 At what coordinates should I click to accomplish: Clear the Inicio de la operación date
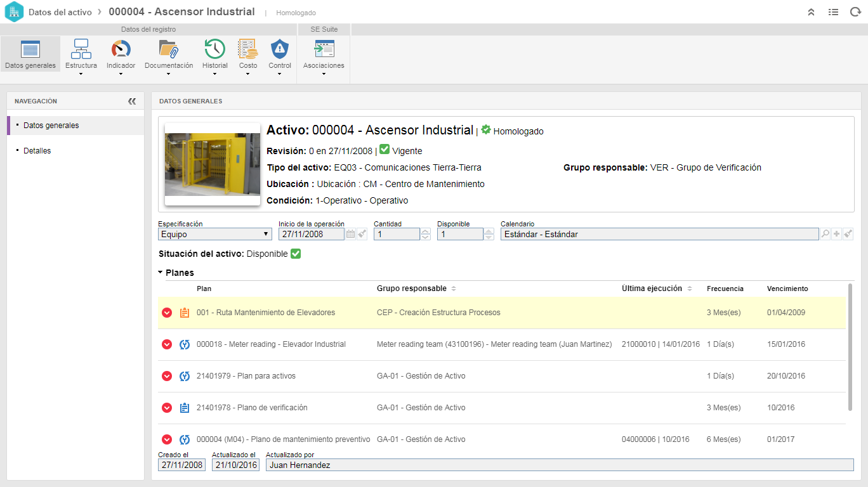coord(362,234)
